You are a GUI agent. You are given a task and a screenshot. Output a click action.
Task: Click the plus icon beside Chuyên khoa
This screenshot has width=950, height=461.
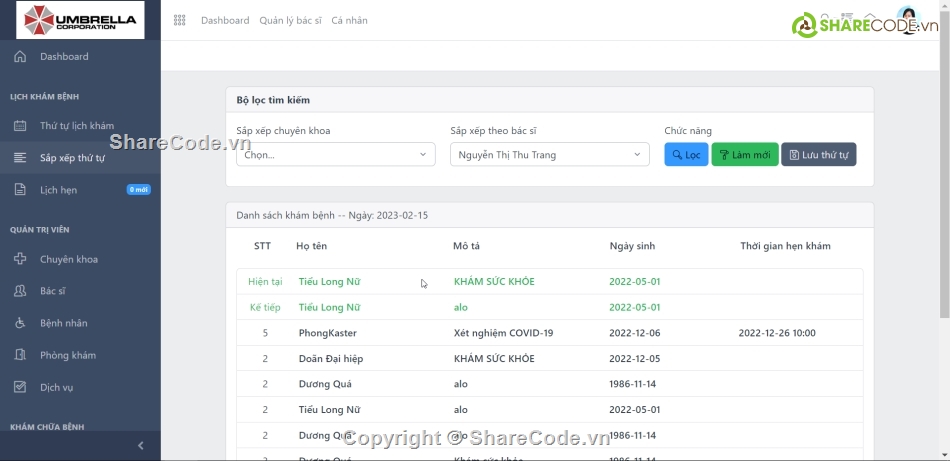20,260
